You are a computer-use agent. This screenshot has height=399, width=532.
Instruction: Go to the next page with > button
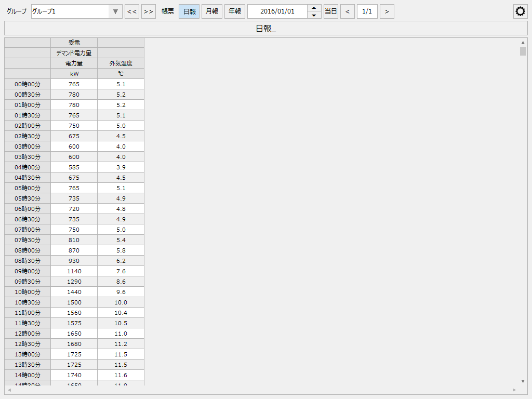coord(387,11)
